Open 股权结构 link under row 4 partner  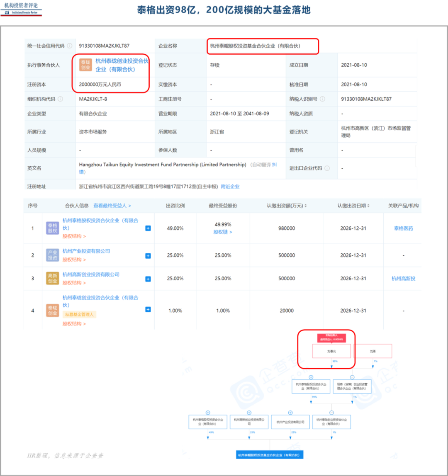pos(74,323)
